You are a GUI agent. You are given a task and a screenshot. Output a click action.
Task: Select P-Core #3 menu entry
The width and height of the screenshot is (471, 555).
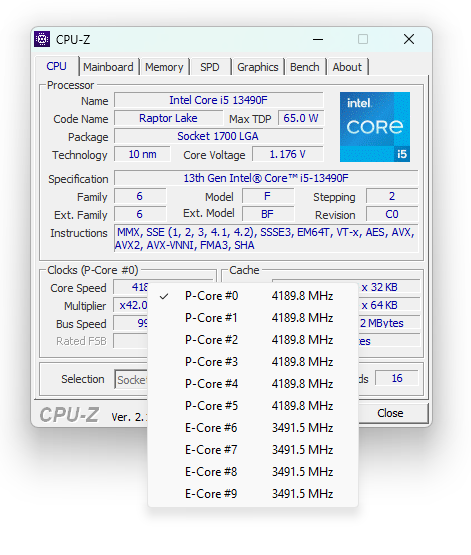[x=253, y=362]
